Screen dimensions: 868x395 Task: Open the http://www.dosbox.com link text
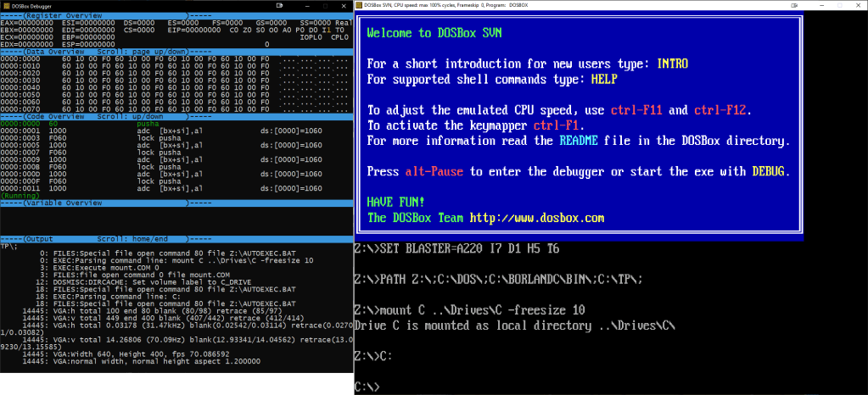[x=537, y=218]
